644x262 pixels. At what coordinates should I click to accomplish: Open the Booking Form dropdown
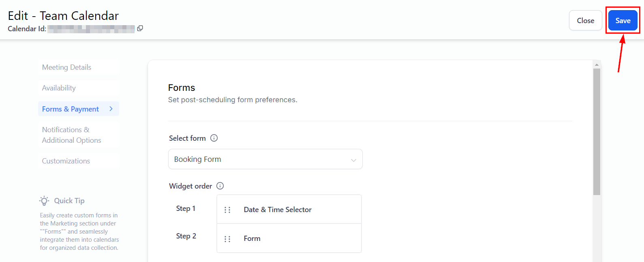pyautogui.click(x=265, y=159)
